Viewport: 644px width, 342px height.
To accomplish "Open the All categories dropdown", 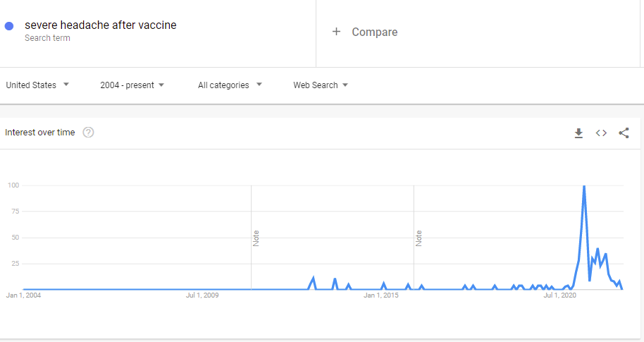I will pos(230,85).
